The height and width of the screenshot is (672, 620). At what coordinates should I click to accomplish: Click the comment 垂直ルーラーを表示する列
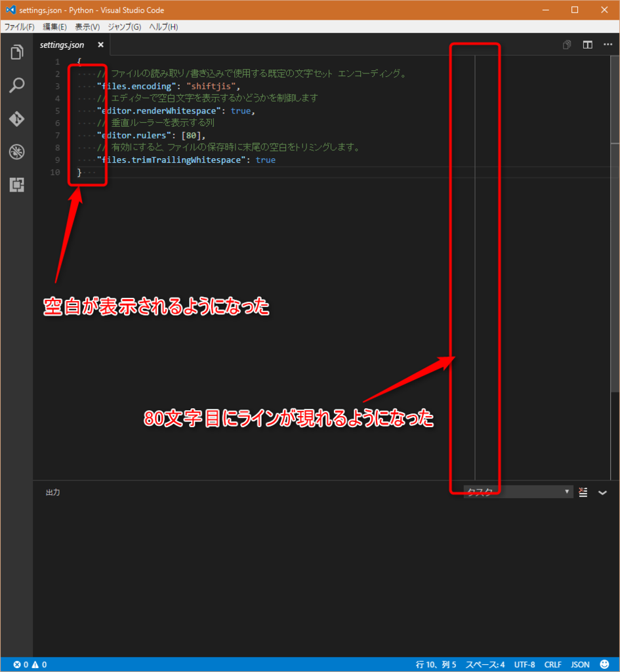(x=155, y=123)
